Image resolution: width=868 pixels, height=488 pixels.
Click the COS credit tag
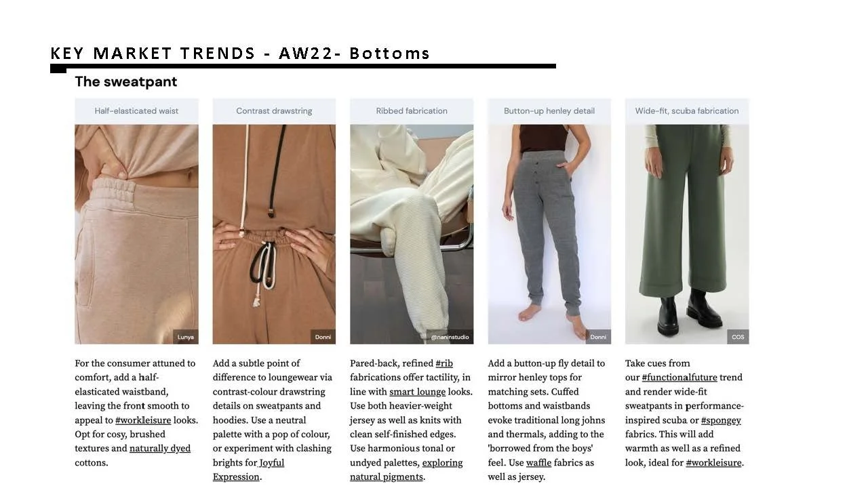[738, 337]
